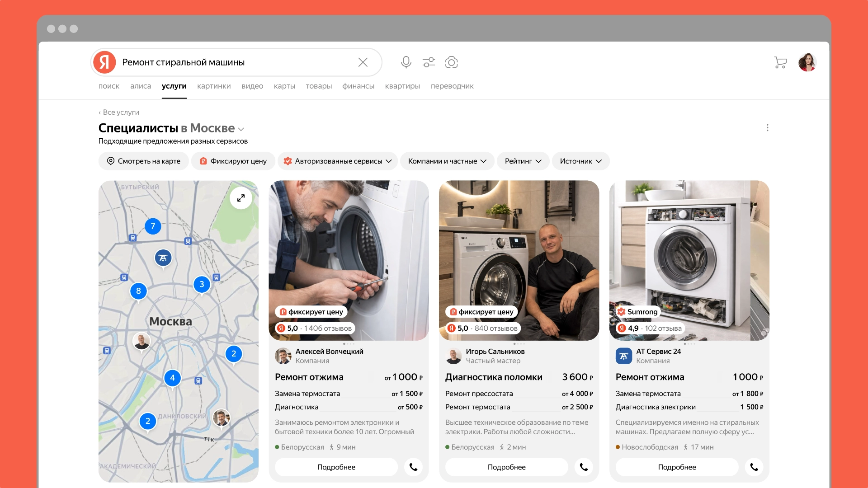
Task: Clear the search query with X
Action: (x=363, y=62)
